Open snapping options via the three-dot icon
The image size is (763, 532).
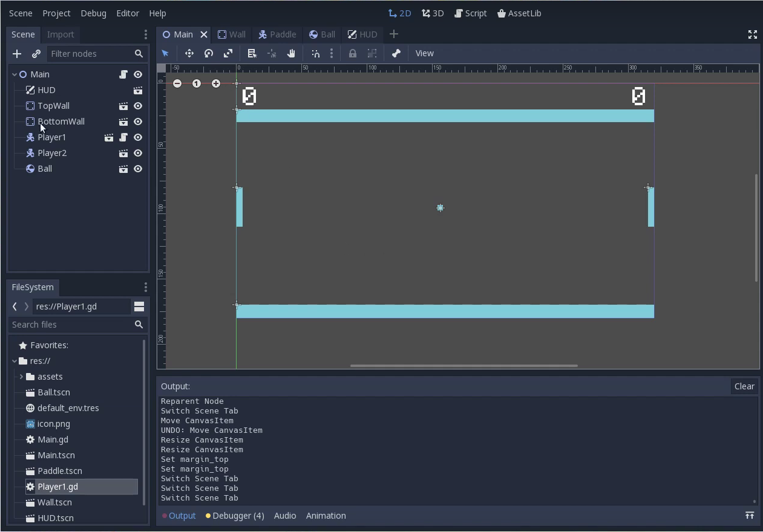click(x=331, y=53)
